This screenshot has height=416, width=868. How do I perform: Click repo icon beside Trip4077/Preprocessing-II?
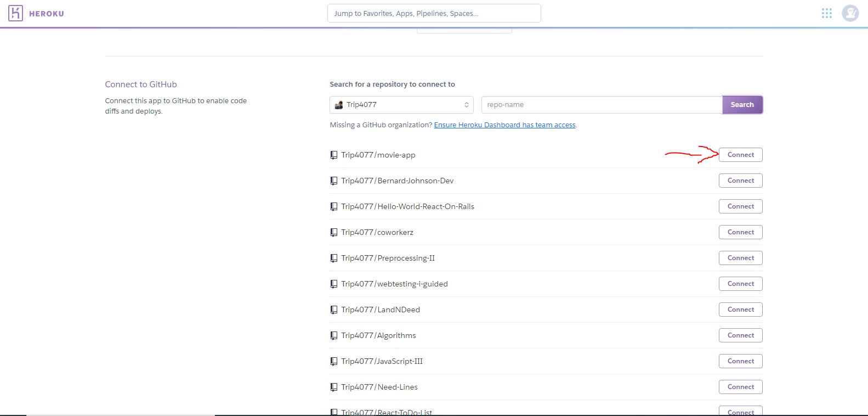(333, 258)
